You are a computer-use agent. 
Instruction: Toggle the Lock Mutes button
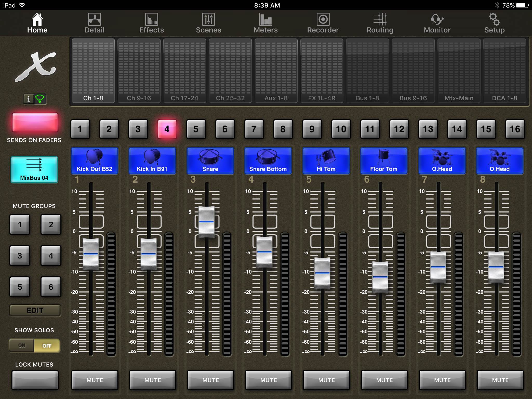pyautogui.click(x=35, y=380)
